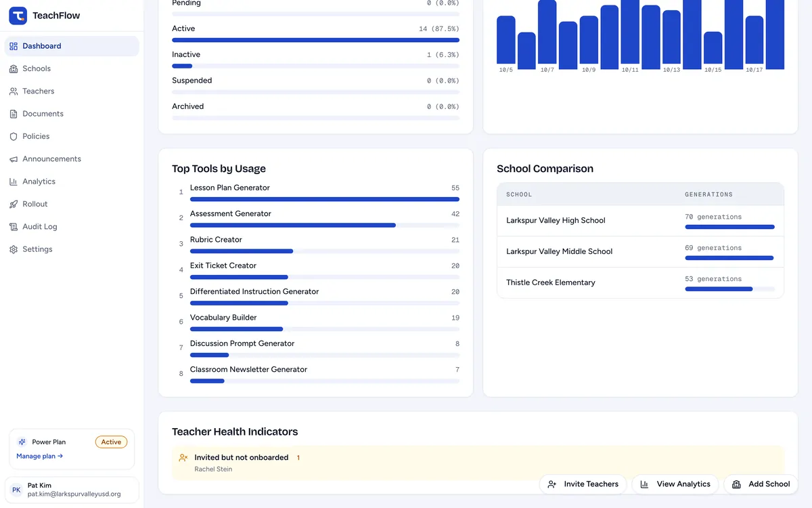Screen dimensions: 812x508
Task: Click Discussion Prompt Generator label
Action: coord(242,343)
